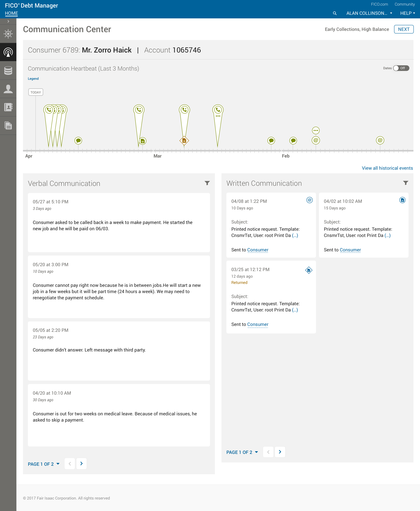Screen dimensions: 420x511
Task: Expand truncated subject on the 04/08 card
Action: [x=295, y=235]
